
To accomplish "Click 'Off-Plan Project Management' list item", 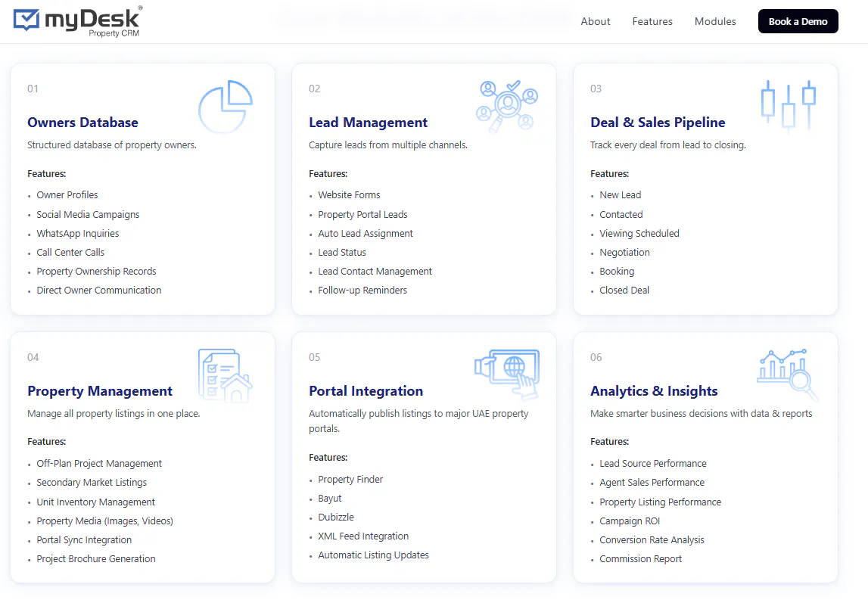I will (99, 464).
